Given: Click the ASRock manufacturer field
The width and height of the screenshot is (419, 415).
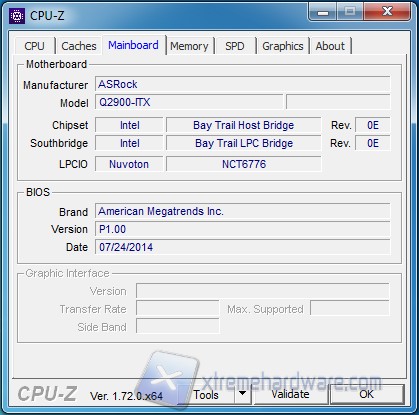Looking at the screenshot, I should click(x=242, y=84).
